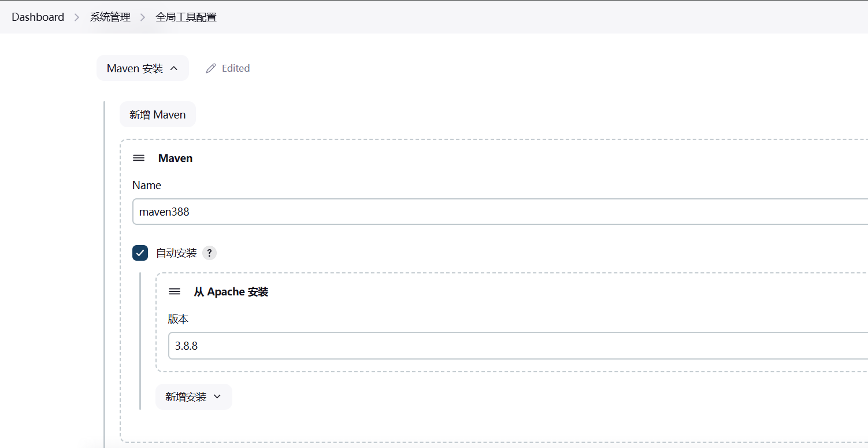
Task: Click the breadcrumb chevron after Dashboard
Action: pyautogui.click(x=77, y=17)
